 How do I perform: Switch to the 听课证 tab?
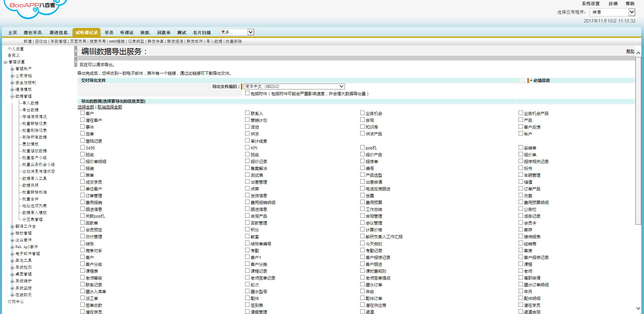click(127, 33)
